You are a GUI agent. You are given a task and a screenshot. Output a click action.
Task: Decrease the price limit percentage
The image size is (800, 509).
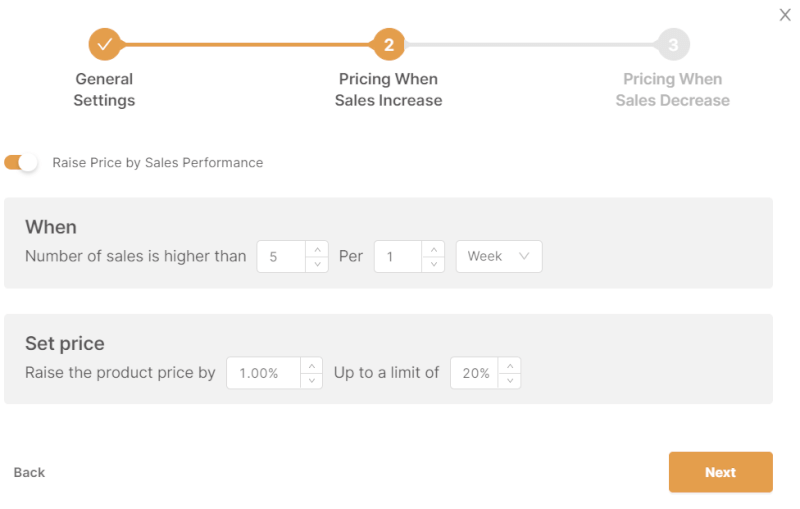click(509, 381)
